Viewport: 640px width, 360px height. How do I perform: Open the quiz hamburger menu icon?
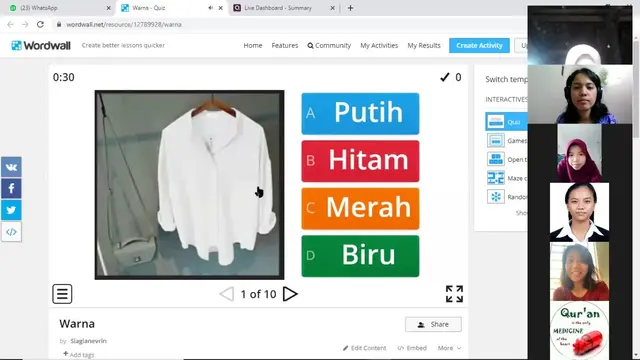click(62, 294)
